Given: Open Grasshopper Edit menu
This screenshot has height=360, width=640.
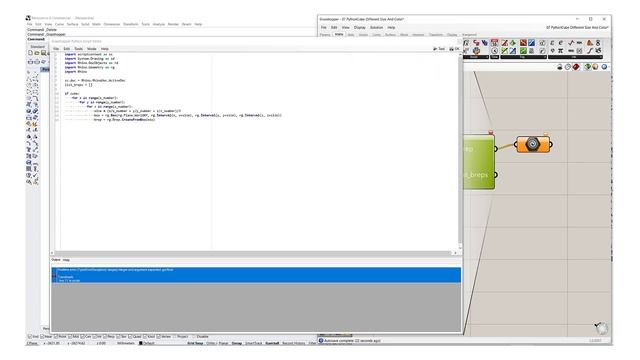Looking at the screenshot, I should tap(334, 27).
